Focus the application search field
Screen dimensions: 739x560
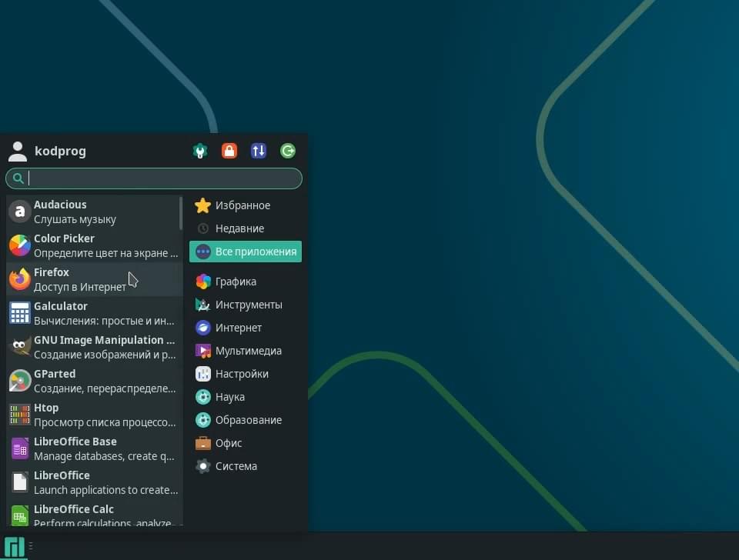tap(154, 178)
